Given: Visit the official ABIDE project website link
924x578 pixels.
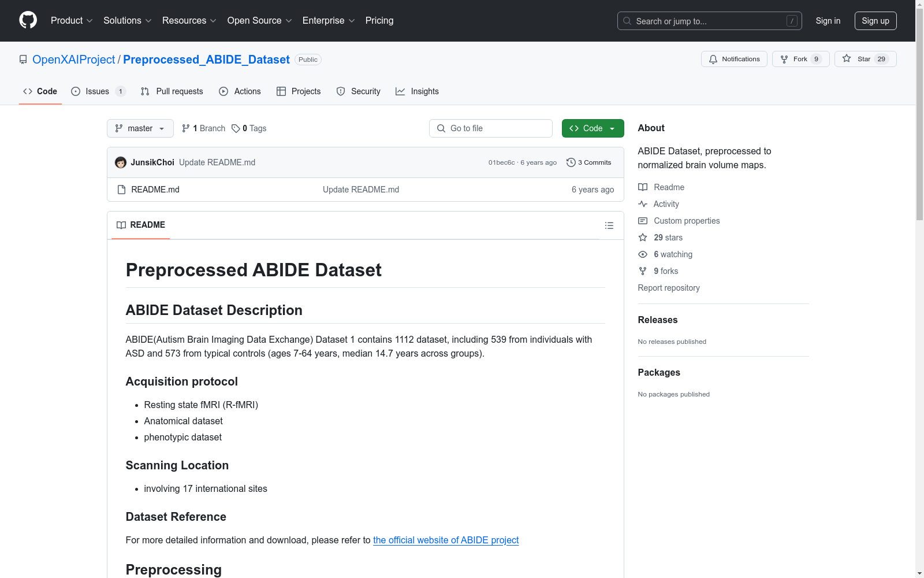Looking at the screenshot, I should click(445, 540).
